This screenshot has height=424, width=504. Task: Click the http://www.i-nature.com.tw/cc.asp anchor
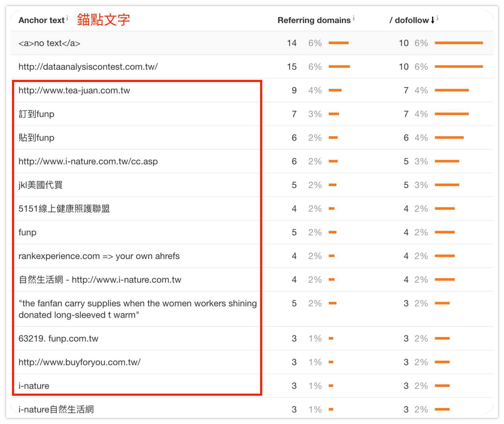[x=88, y=161]
